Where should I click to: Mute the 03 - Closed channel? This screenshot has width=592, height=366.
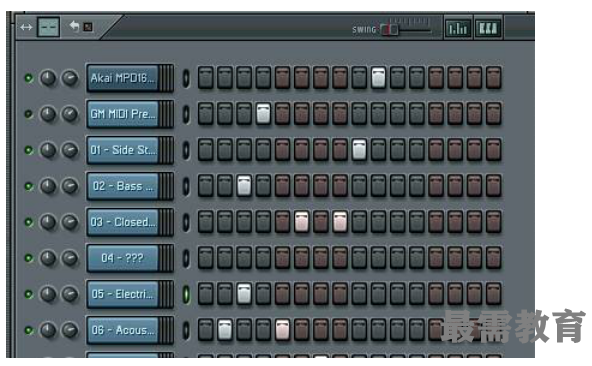28,222
